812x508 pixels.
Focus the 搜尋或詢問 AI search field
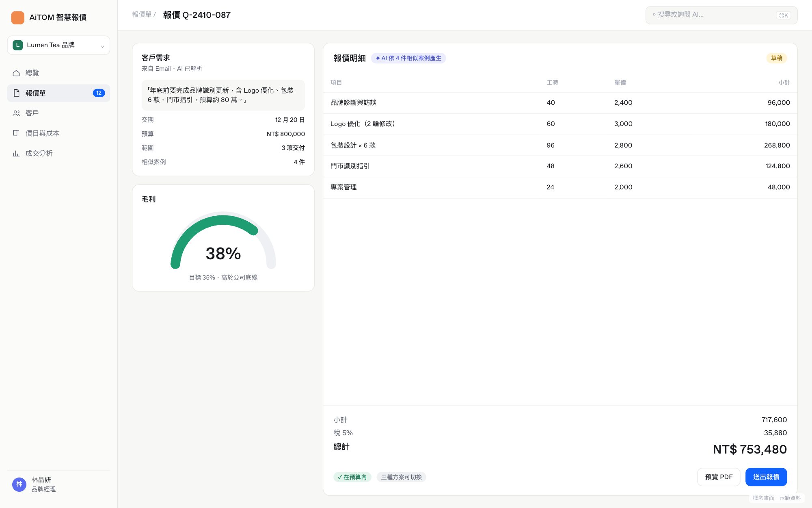pyautogui.click(x=721, y=15)
